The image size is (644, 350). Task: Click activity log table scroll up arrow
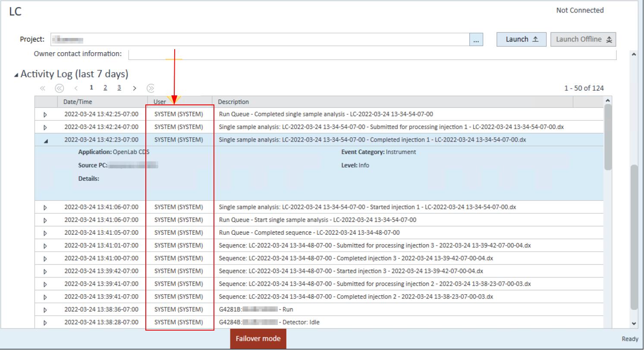coord(608,100)
